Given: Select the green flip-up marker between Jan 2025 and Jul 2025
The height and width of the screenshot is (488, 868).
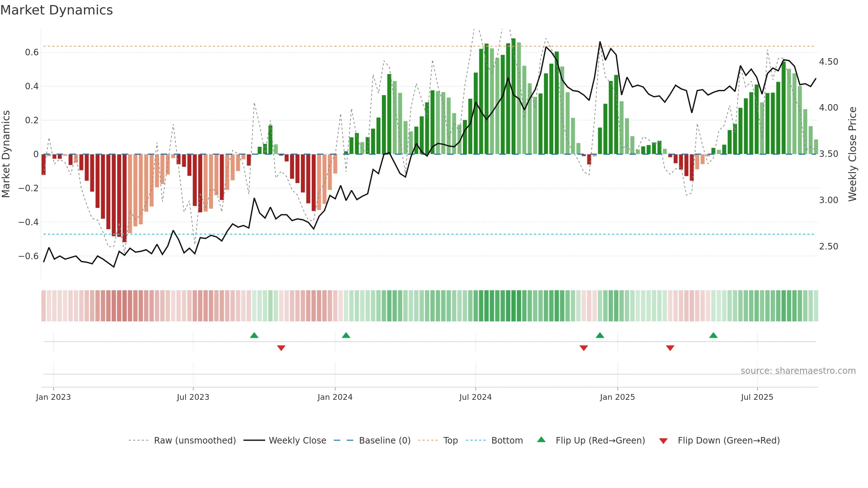Looking at the screenshot, I should 714,335.
